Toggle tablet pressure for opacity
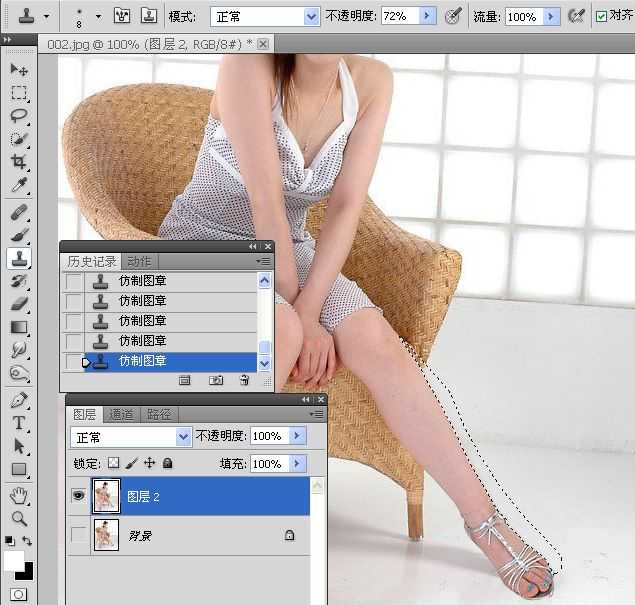 [453, 16]
